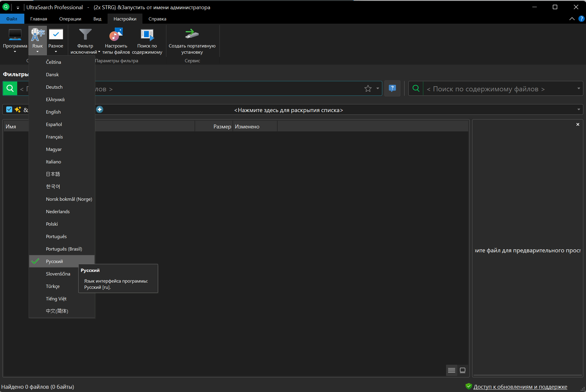586x392 pixels.
Task: Select Dansk language
Action: [62, 74]
